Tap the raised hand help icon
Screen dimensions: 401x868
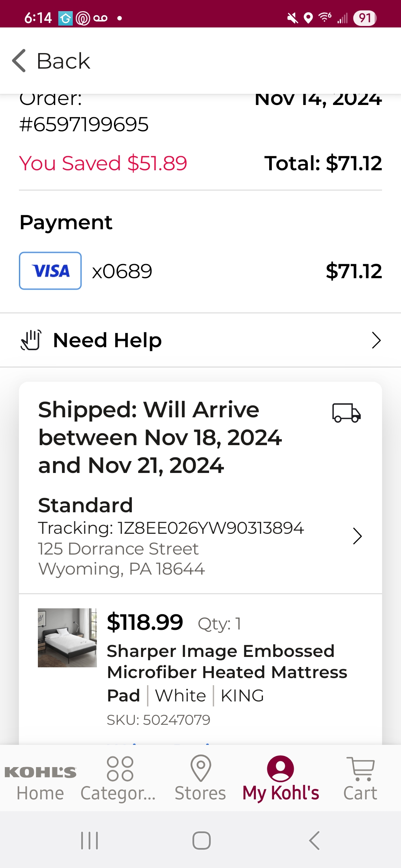pyautogui.click(x=31, y=340)
